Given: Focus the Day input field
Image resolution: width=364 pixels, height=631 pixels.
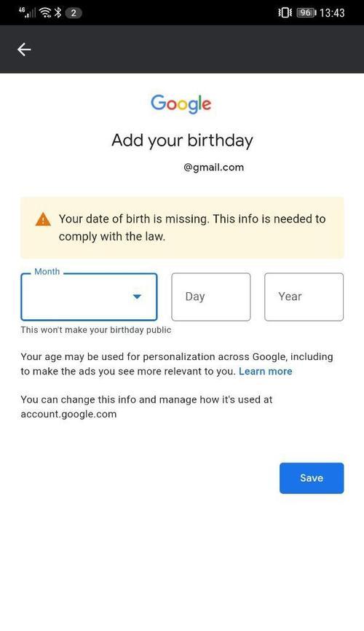Looking at the screenshot, I should [x=211, y=297].
